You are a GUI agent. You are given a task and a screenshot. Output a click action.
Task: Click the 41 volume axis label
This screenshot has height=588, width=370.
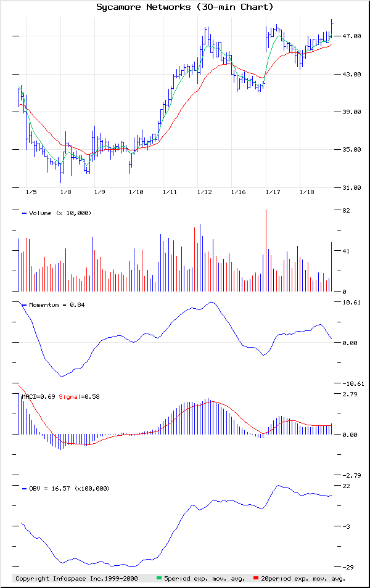point(346,251)
